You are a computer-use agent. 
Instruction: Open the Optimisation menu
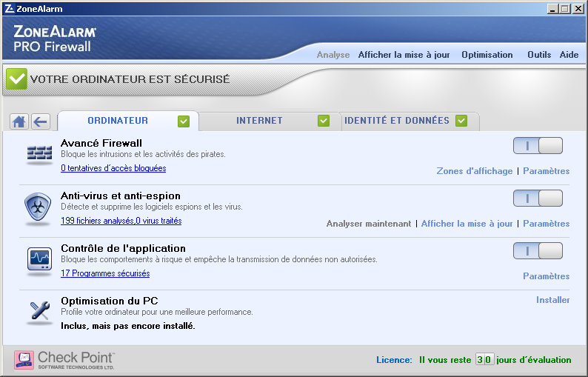pyautogui.click(x=487, y=55)
